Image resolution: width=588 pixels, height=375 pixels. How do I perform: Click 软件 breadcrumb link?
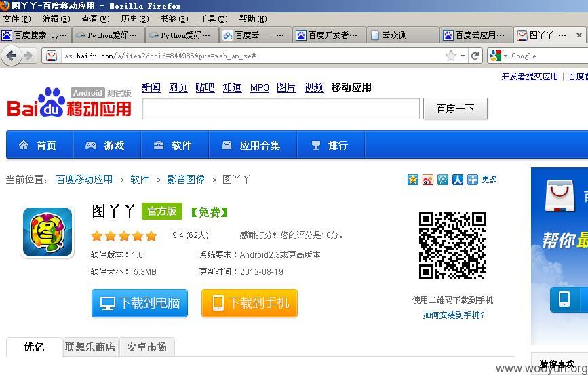(x=140, y=180)
